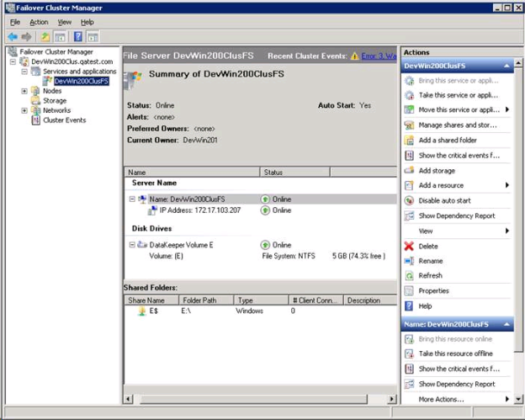Click the Back arrow toolbar icon
This screenshot has width=525, height=420.
coord(12,37)
